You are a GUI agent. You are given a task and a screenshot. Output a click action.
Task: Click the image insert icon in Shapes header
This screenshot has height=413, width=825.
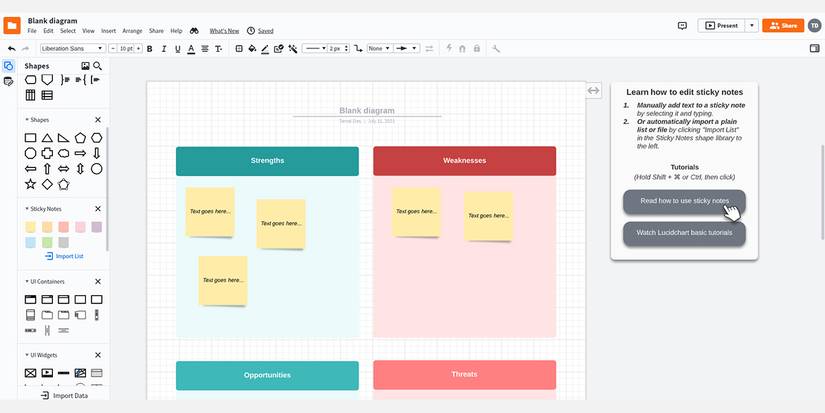(x=85, y=66)
